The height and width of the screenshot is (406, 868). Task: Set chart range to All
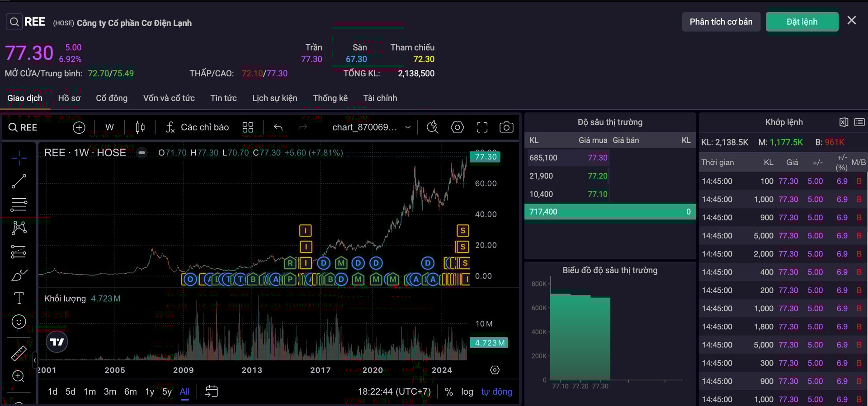(x=184, y=392)
